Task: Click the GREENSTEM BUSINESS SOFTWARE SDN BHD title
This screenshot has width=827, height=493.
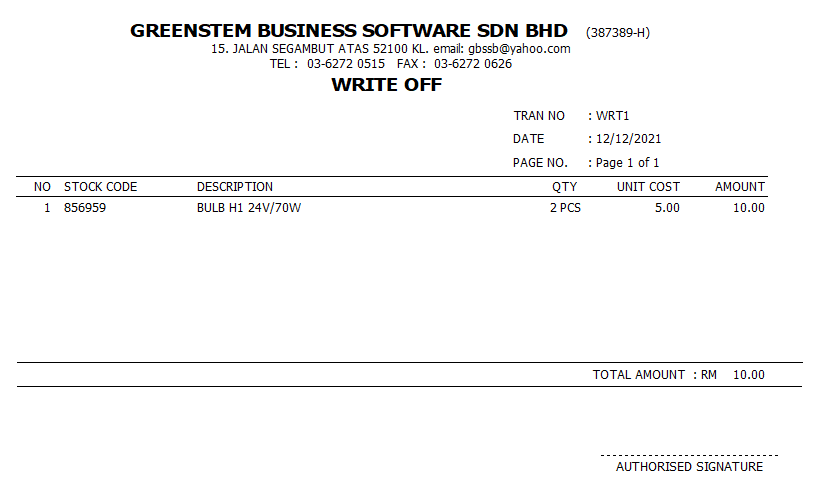Action: pos(349,31)
